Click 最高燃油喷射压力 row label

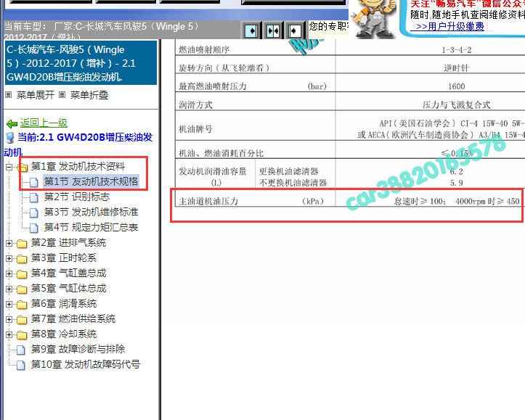[x=213, y=86]
